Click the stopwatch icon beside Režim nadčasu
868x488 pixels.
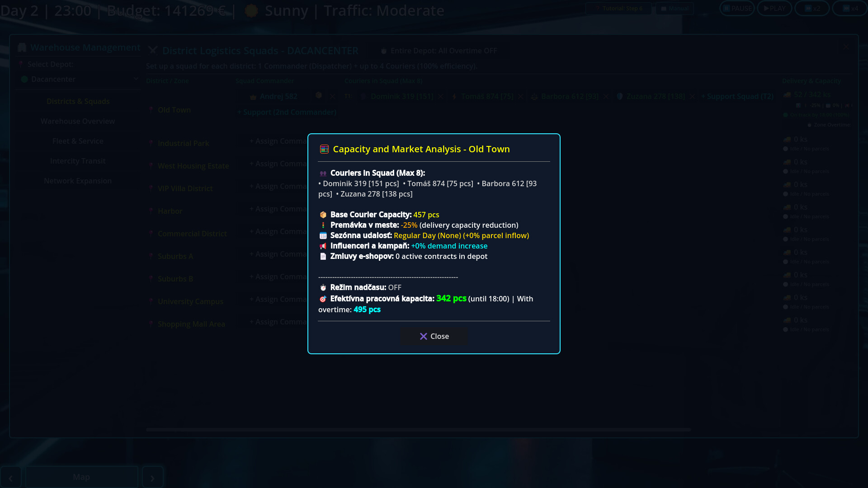pyautogui.click(x=323, y=288)
